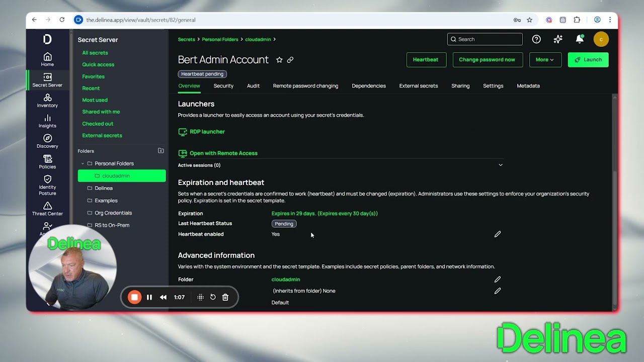Open Policies section icon
Viewport: 644px width, 362px height.
(47, 162)
